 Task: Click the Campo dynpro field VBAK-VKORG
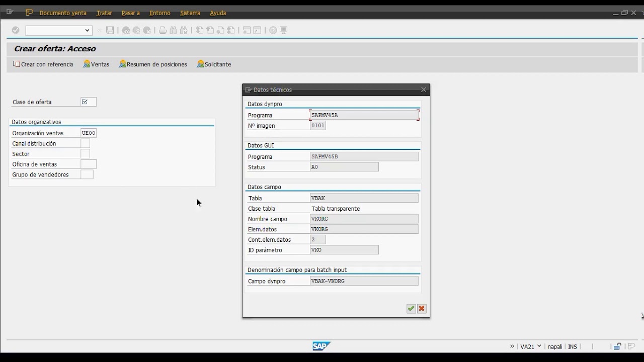pos(364,281)
